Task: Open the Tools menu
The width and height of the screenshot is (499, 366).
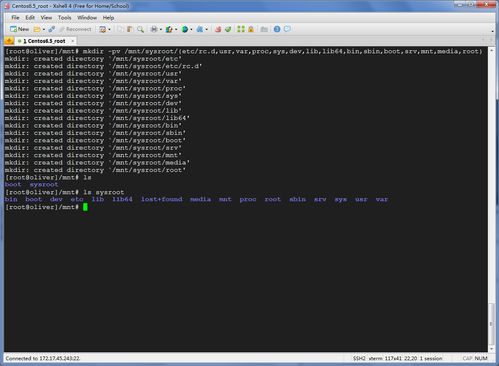Action: pyautogui.click(x=65, y=18)
